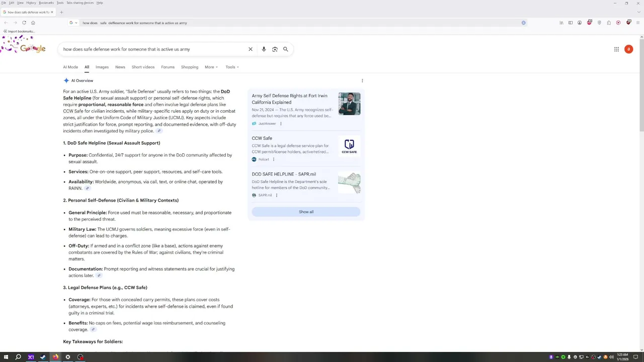Open the Firefox account icon
Image resolution: width=644 pixels, height=362 pixels.
pos(580,23)
